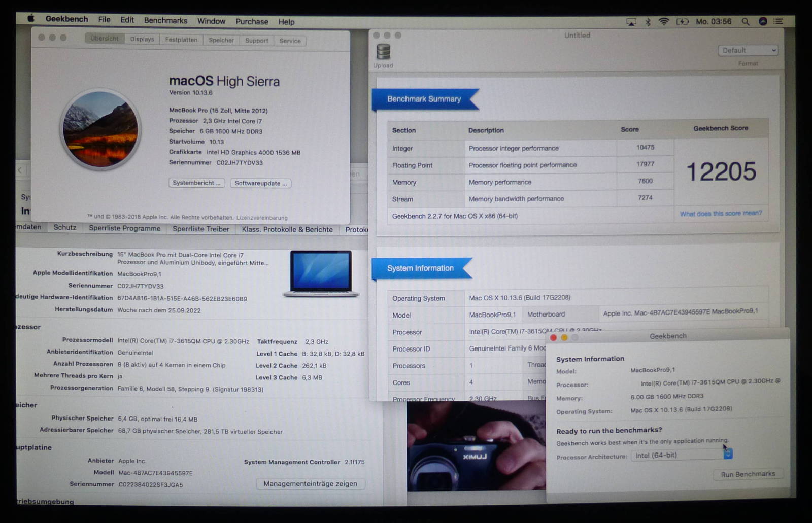Click the Wi-Fi status icon
The height and width of the screenshot is (523, 812).
pos(663,22)
